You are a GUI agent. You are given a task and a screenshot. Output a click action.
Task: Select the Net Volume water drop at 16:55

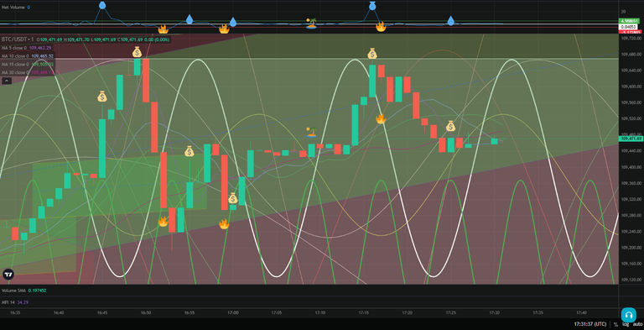(x=190, y=19)
